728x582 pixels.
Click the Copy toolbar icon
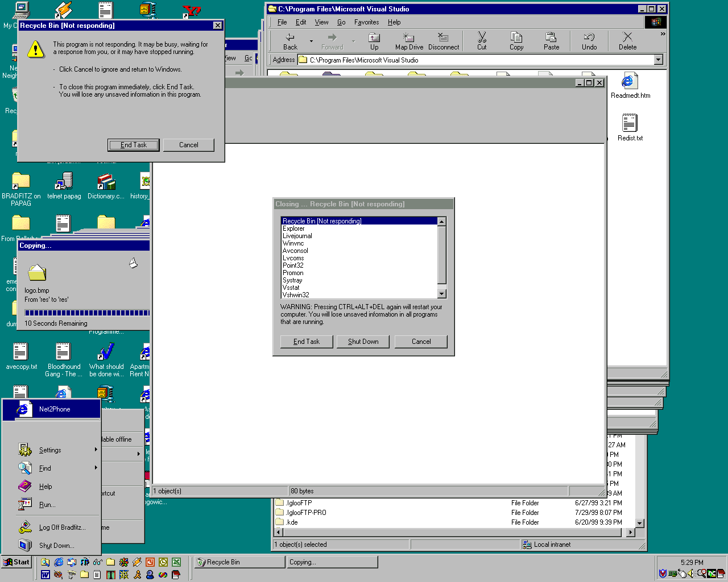(516, 41)
